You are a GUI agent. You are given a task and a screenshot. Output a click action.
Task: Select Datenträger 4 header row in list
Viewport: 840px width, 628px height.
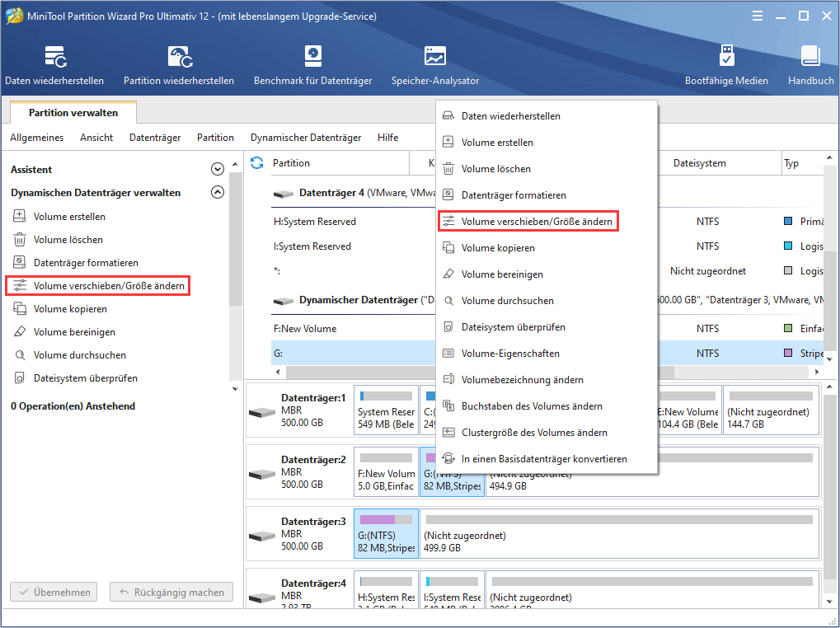click(x=354, y=192)
